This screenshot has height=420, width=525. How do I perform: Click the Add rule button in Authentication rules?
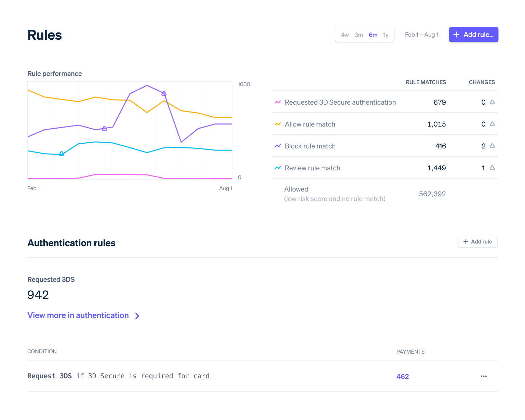pos(477,241)
